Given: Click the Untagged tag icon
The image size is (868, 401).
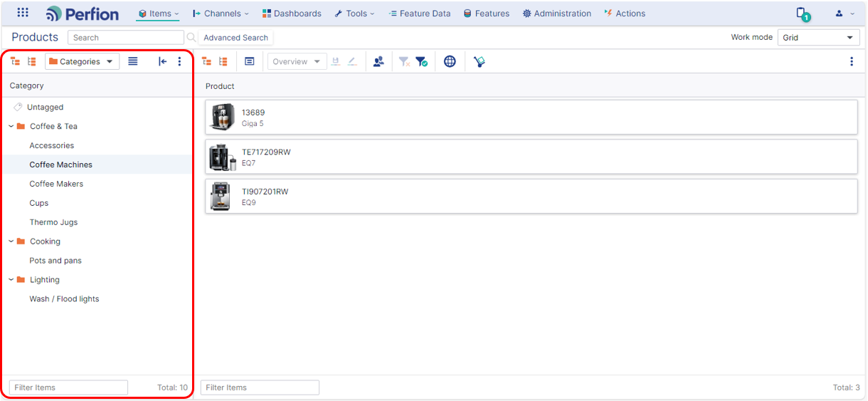Looking at the screenshot, I should 18,107.
